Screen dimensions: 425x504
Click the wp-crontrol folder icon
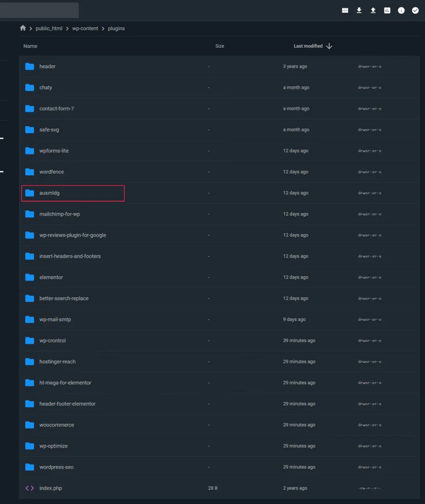(x=30, y=341)
